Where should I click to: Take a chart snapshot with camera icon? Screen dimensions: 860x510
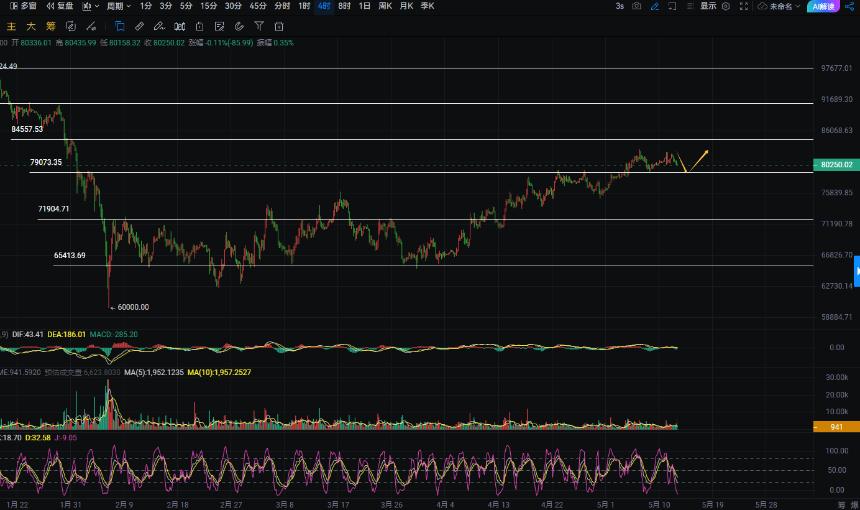click(x=636, y=6)
